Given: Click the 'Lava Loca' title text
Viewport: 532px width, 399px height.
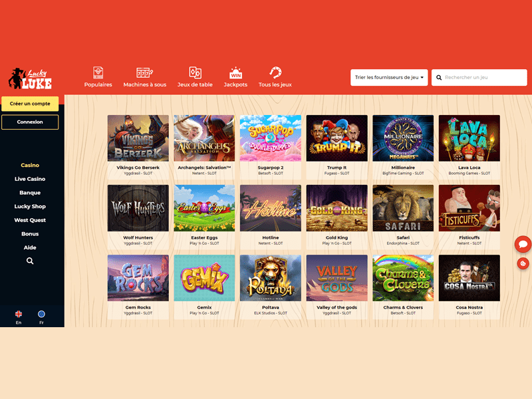Looking at the screenshot, I should pos(469,168).
